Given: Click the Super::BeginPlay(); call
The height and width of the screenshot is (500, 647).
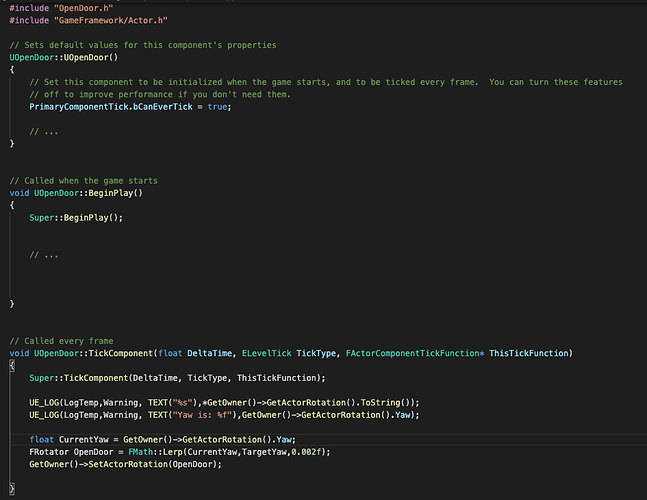Looking at the screenshot, I should pyautogui.click(x=76, y=218).
